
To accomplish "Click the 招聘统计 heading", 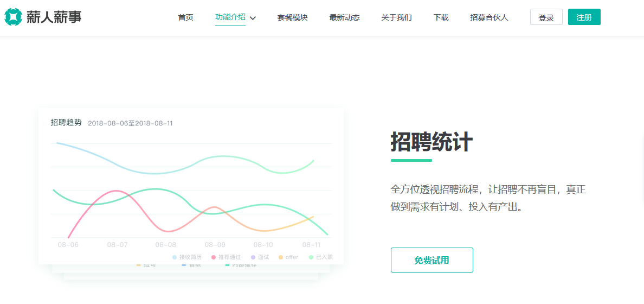I will coord(432,143).
